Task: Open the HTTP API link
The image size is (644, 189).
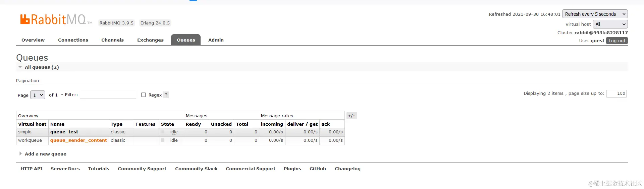Action: point(32,169)
